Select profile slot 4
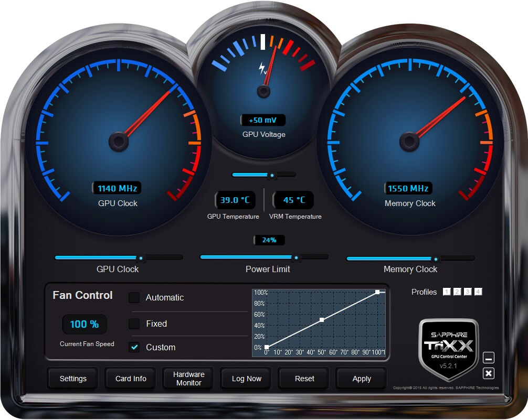528x420 pixels. (478, 292)
